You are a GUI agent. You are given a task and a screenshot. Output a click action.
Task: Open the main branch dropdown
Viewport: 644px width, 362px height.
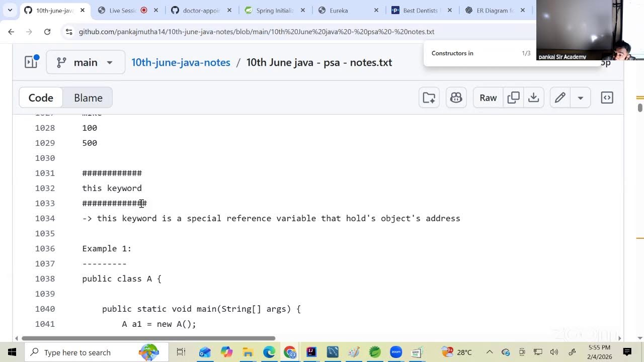coord(86,62)
